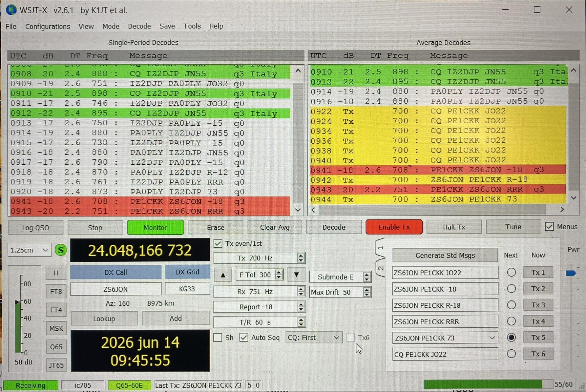The width and height of the screenshot is (586, 392).
Task: Adjust the Submode E stepper
Action: click(366, 277)
